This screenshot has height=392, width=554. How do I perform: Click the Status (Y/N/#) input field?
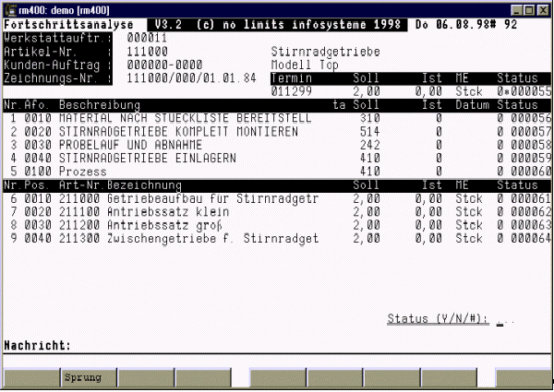tap(504, 319)
